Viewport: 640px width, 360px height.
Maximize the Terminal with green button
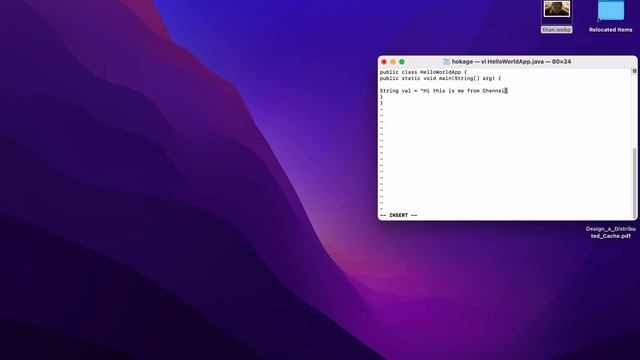tap(402, 62)
